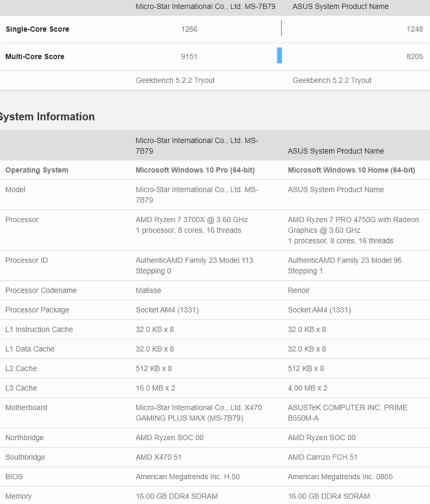This screenshot has width=430, height=504.
Task: Select PRIME B550M-A motherboard text
Action: click(347, 413)
